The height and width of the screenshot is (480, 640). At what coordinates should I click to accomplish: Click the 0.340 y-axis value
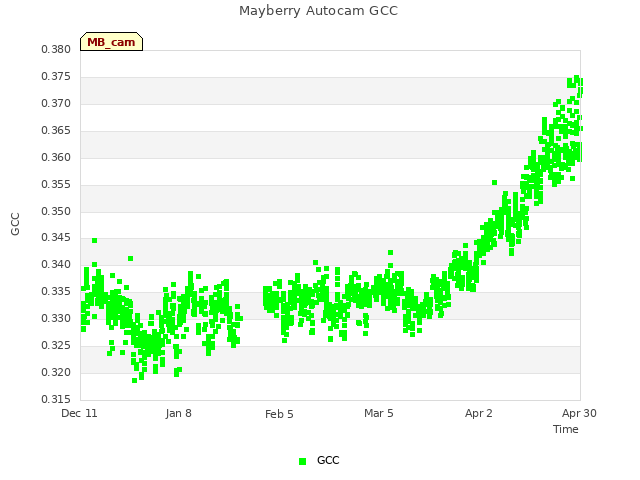pos(56,264)
